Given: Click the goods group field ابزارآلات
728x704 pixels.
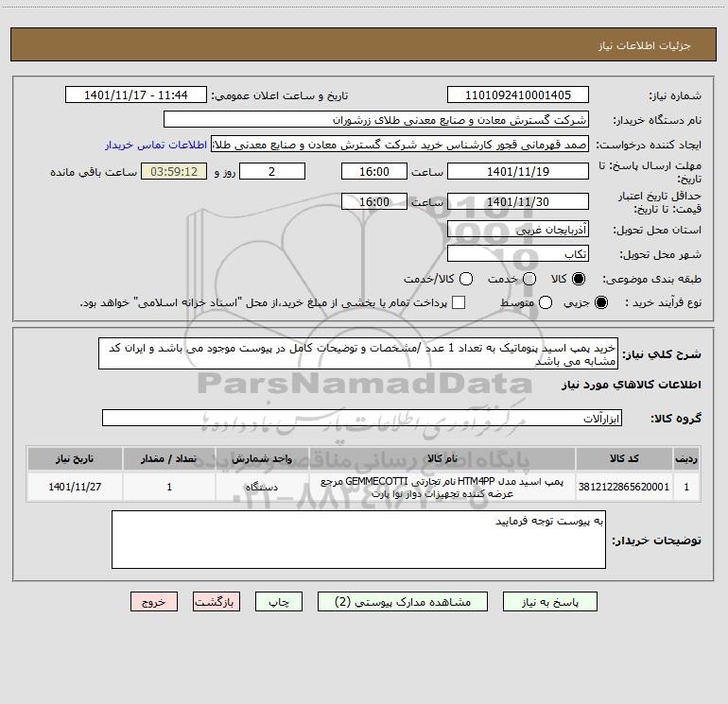Looking at the screenshot, I should point(362,418).
